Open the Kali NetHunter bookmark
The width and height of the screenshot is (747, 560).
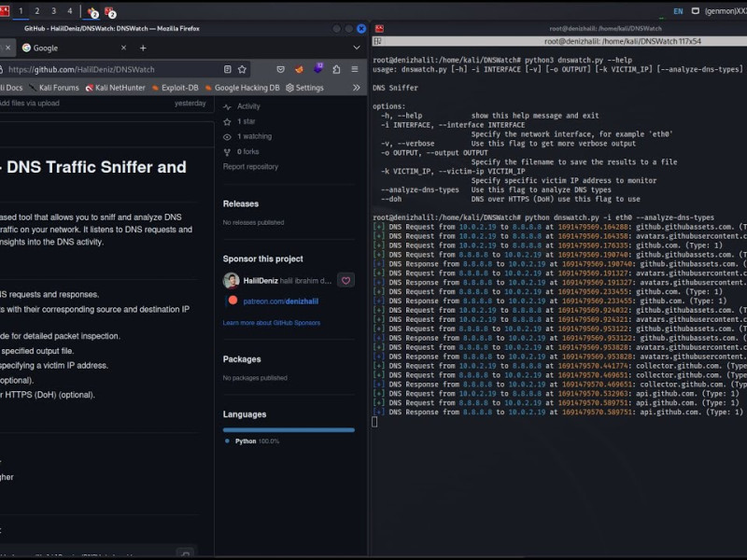click(x=115, y=88)
